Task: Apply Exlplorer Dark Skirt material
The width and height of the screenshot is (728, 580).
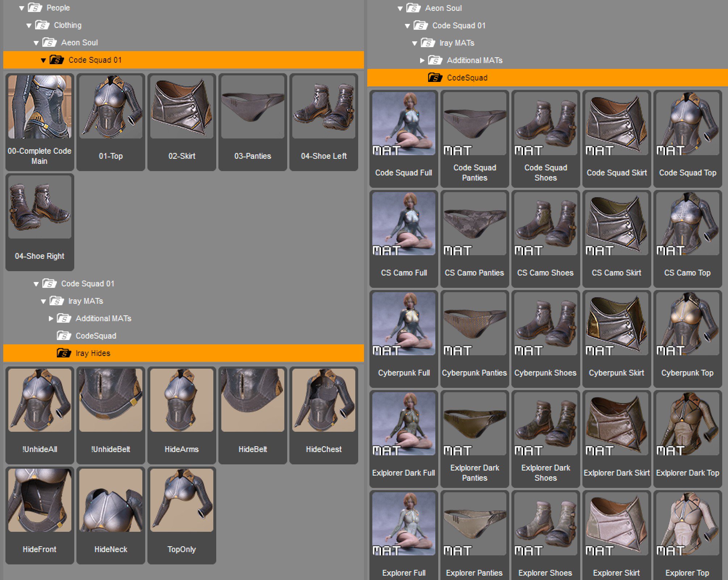Action: click(x=617, y=439)
